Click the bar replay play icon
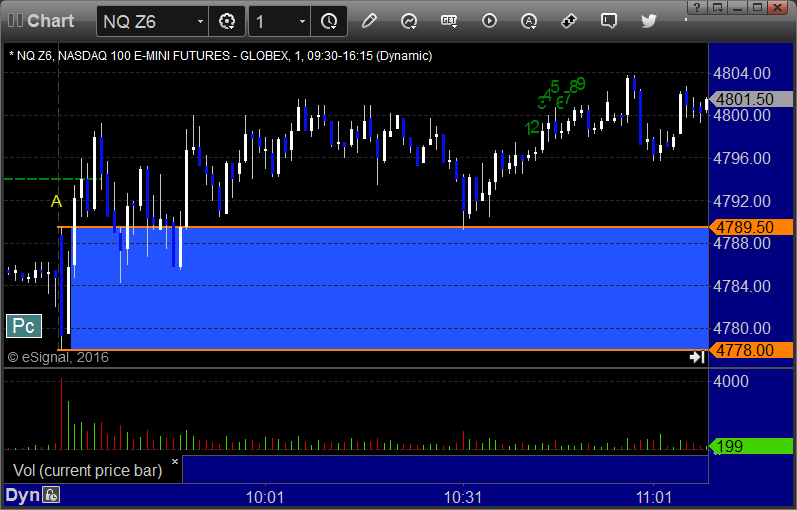Image resolution: width=797 pixels, height=510 pixels. point(489,21)
